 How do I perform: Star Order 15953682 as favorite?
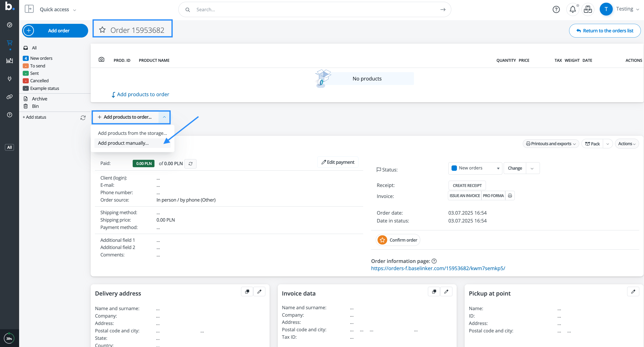click(102, 30)
